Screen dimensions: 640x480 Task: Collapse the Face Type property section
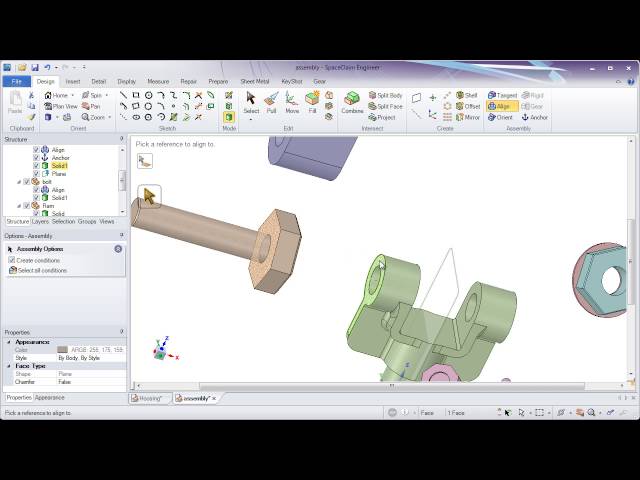click(9, 366)
